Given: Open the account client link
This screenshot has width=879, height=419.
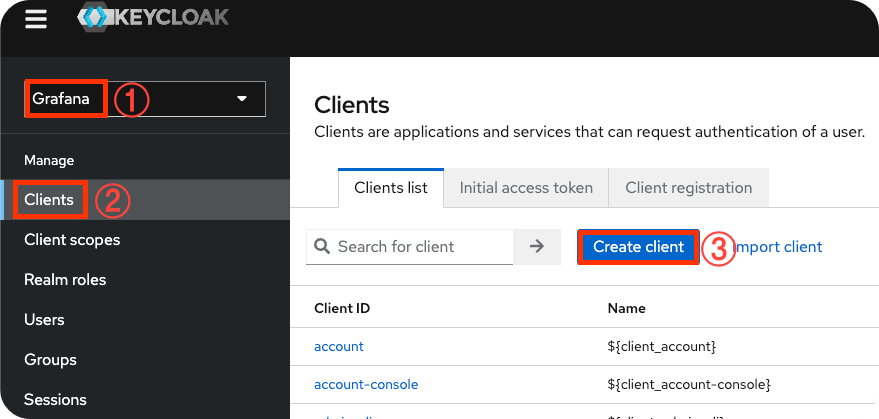Looking at the screenshot, I should click(339, 347).
